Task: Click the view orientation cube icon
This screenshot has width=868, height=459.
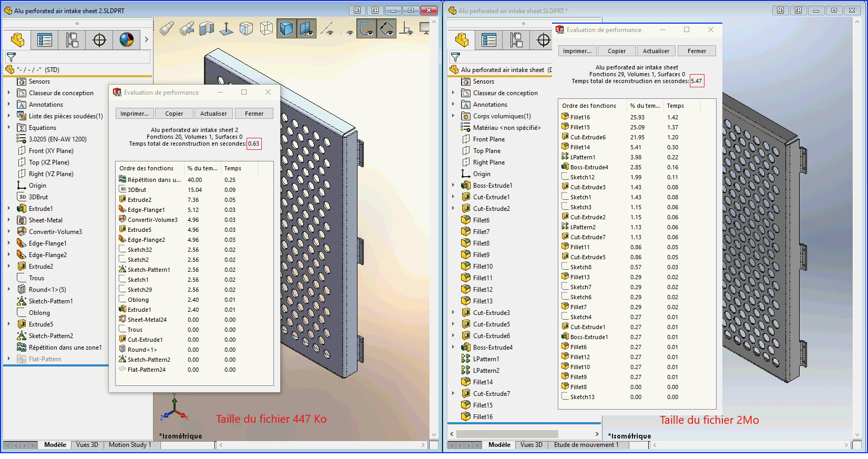Action: point(247,28)
